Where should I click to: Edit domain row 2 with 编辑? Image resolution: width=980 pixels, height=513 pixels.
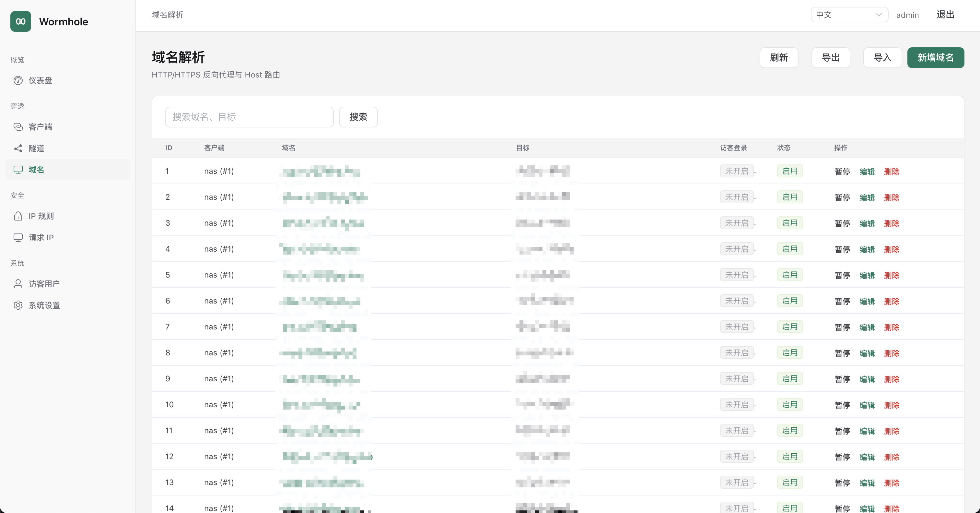pyautogui.click(x=867, y=197)
